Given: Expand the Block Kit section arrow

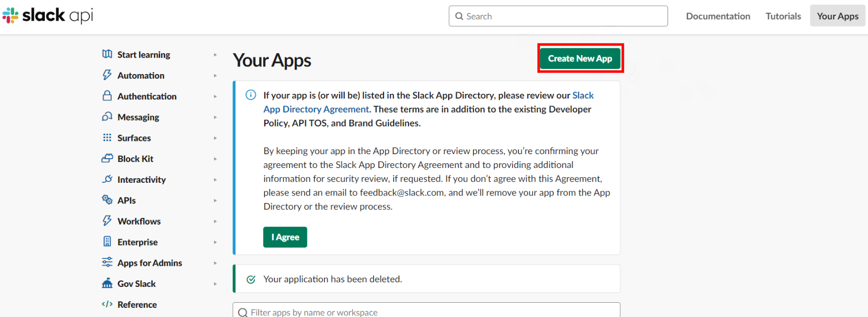Looking at the screenshot, I should coord(215,159).
